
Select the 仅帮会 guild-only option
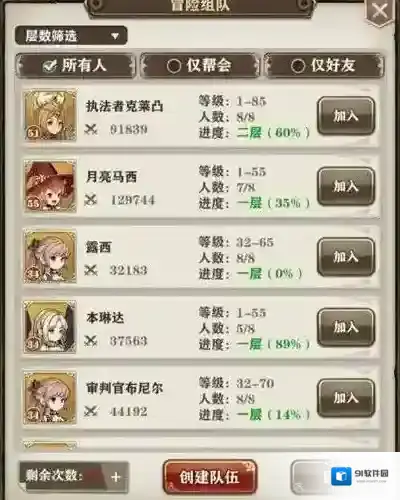pyautogui.click(x=200, y=65)
